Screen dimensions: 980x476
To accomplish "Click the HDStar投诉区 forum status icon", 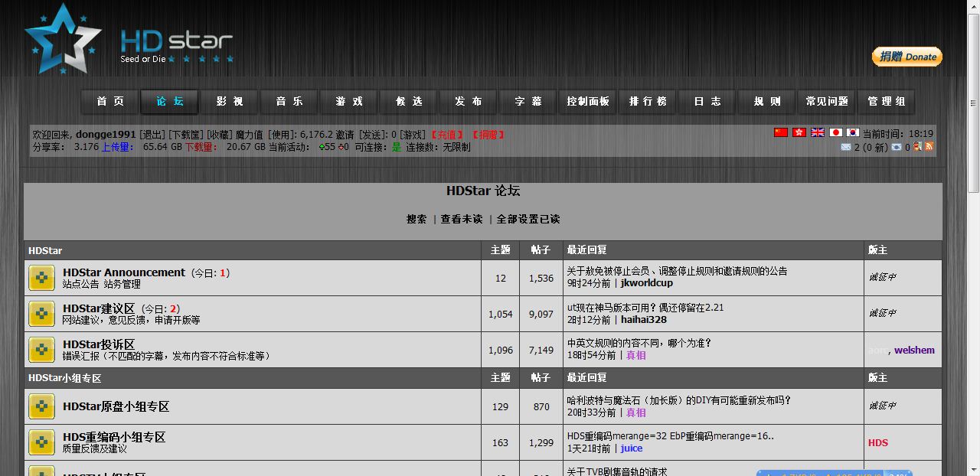I will point(41,350).
